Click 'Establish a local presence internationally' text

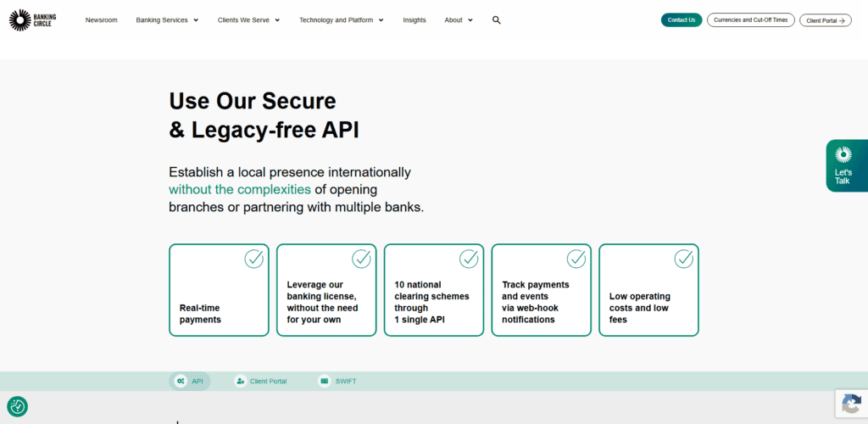290,172
